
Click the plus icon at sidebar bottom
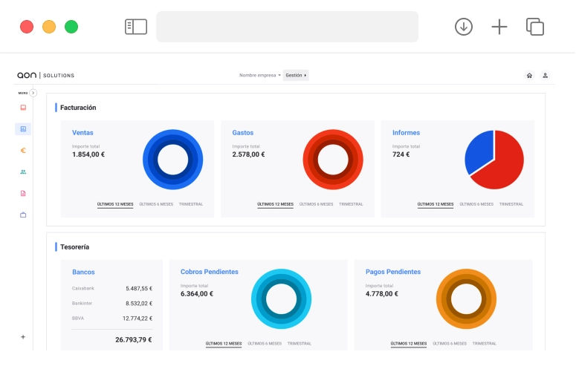23,336
